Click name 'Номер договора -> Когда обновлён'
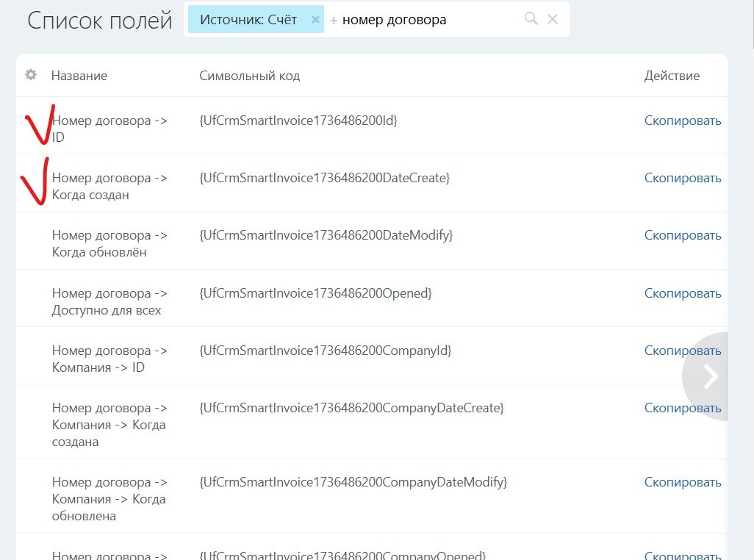 click(109, 244)
